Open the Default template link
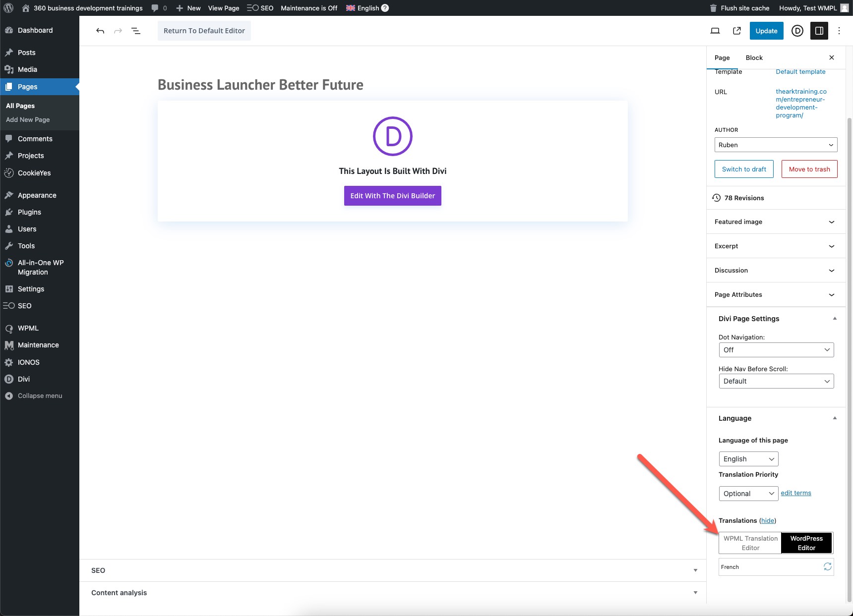Screen dimensions: 853x616 800,72
